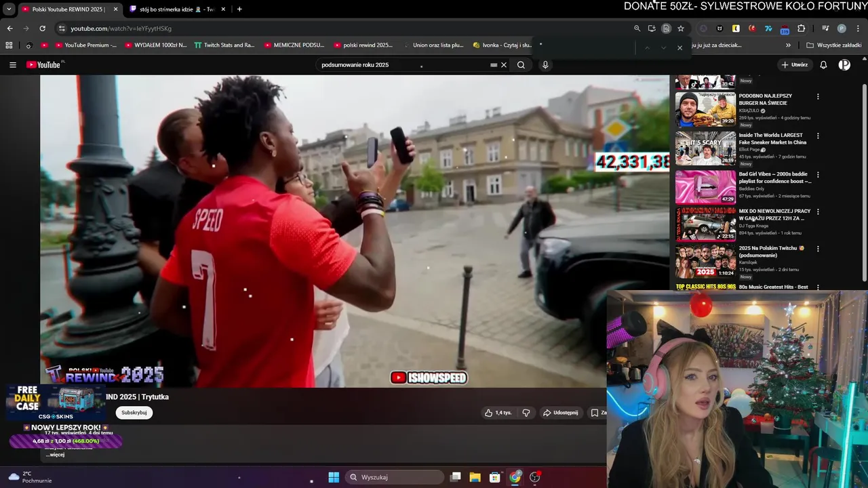Open the PODOBNO NAJLEPSZY BURGER thumbnail
This screenshot has height=488, width=868.
point(705,109)
